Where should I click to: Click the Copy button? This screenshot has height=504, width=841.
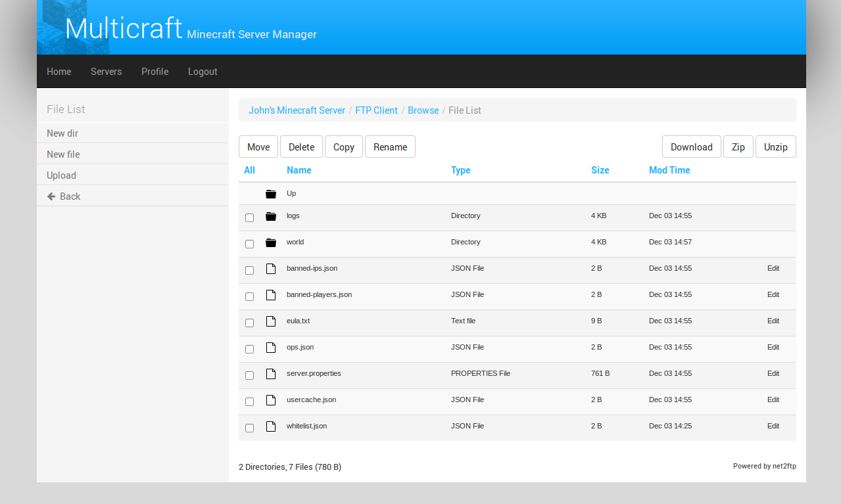click(x=344, y=147)
